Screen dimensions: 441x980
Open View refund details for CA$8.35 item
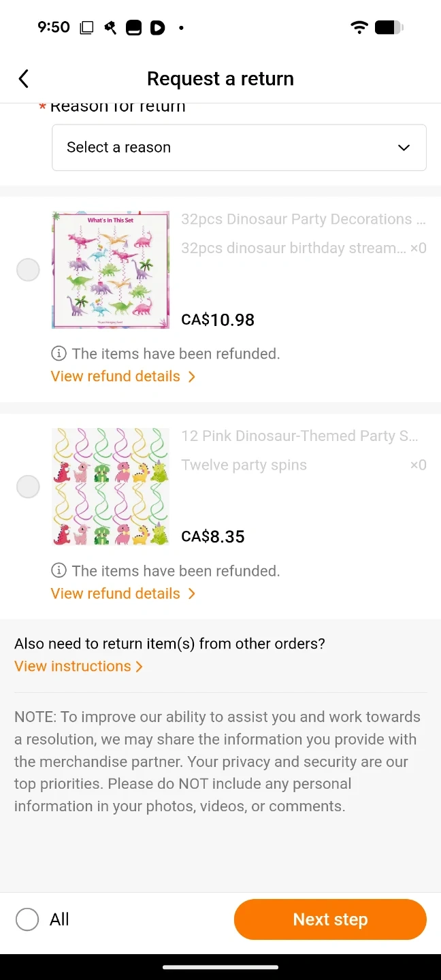(x=116, y=594)
